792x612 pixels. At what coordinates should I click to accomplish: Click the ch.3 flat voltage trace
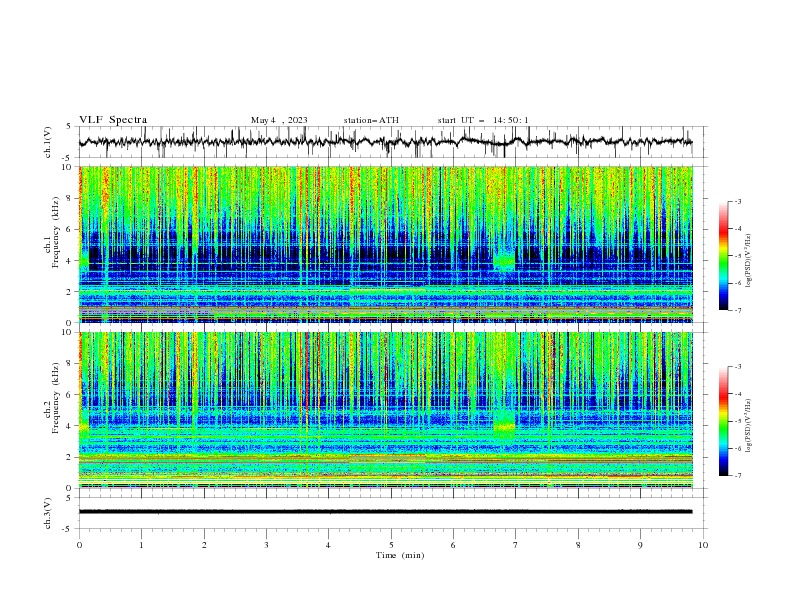(385, 512)
